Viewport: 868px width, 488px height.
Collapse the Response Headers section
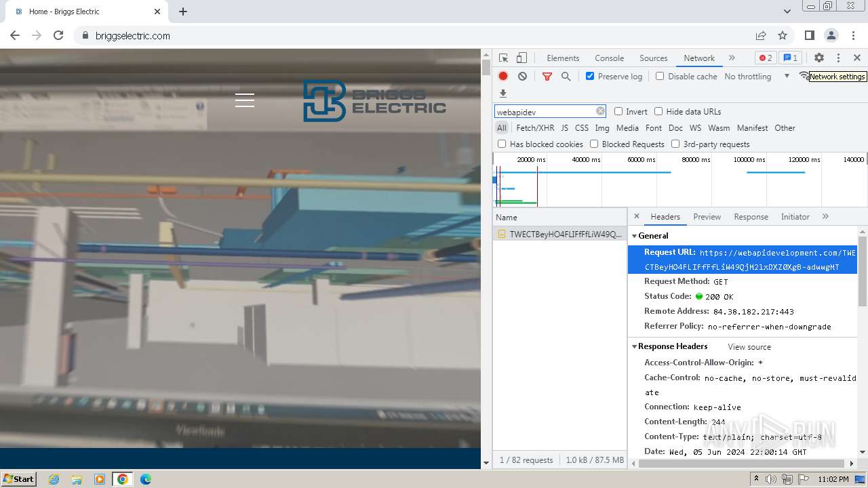(635, 346)
